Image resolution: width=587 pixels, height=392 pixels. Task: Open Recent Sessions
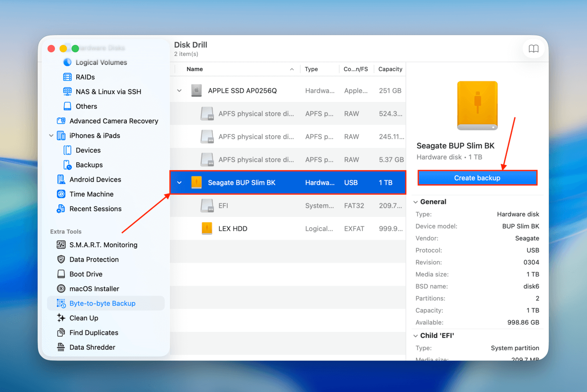tap(96, 209)
